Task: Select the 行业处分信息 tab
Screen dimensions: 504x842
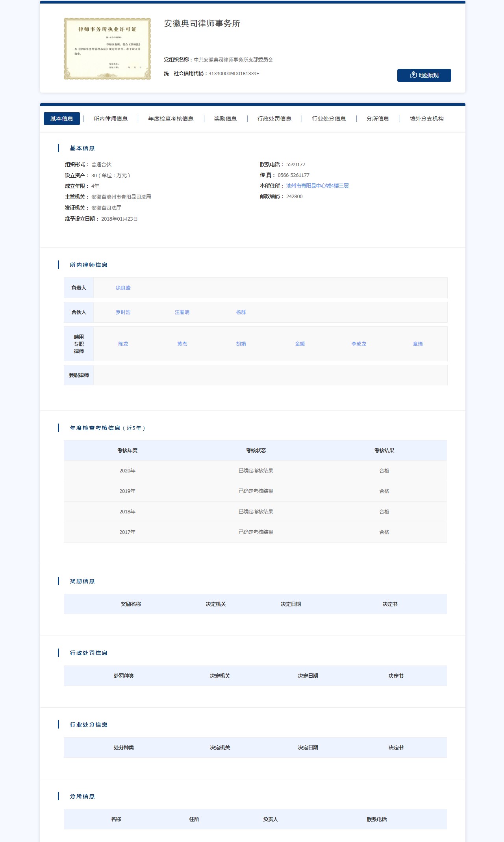Action: 328,119
